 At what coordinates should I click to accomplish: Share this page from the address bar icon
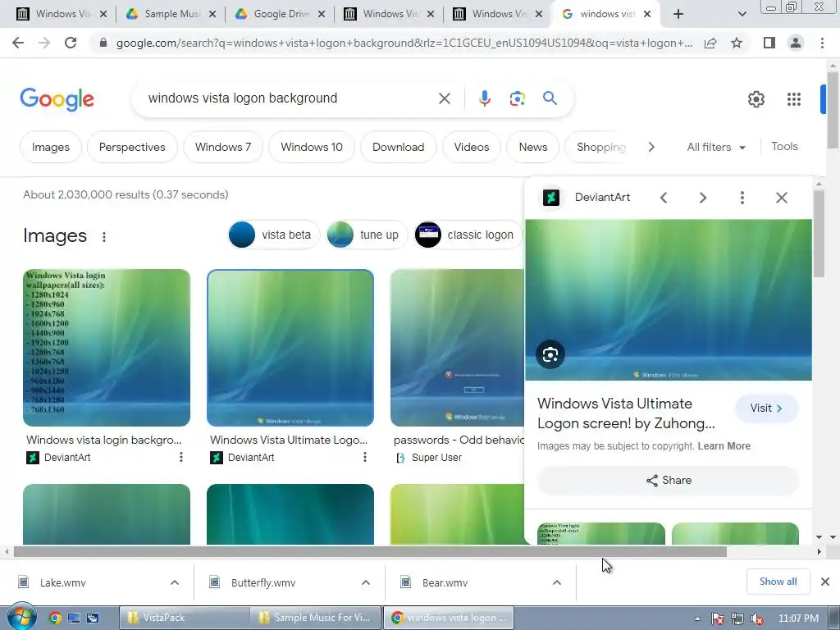point(710,43)
